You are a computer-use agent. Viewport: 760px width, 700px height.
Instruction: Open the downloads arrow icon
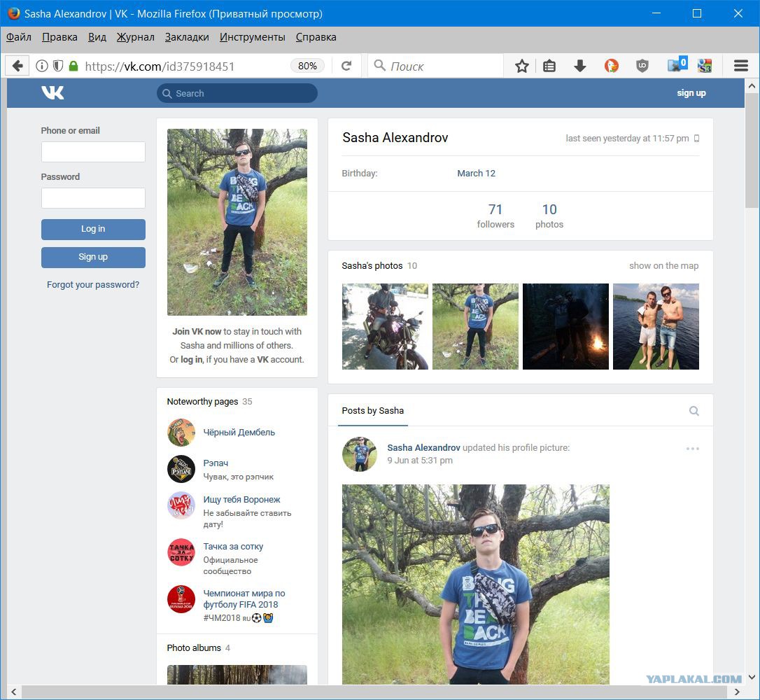[x=579, y=65]
